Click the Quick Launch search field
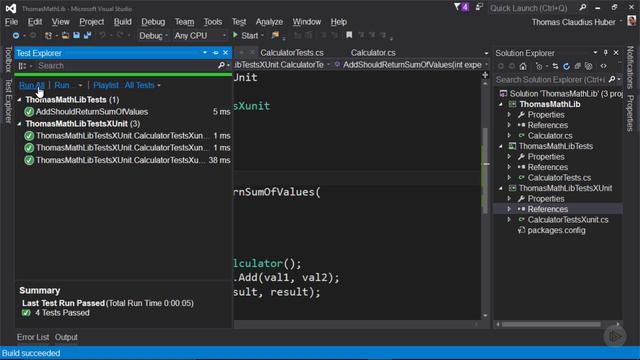This screenshot has height=360, width=640. point(533,8)
